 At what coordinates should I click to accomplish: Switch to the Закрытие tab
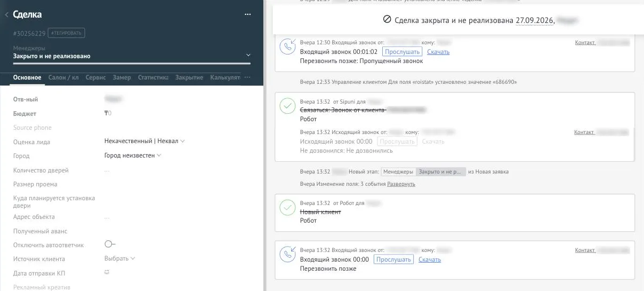[189, 77]
